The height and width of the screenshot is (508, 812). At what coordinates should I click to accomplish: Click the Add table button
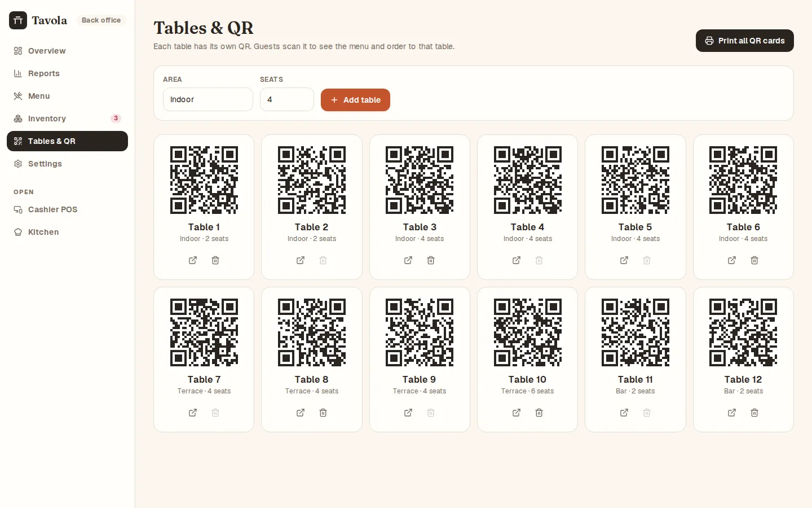355,100
